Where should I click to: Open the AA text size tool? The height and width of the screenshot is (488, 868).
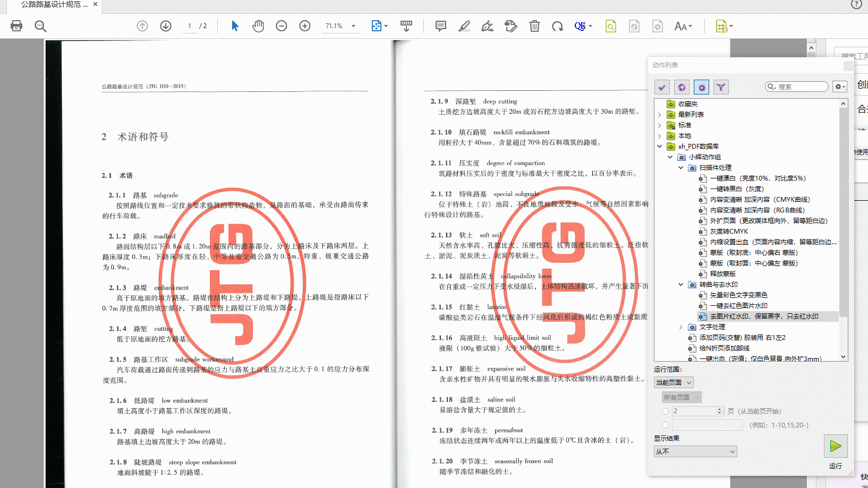683,25
